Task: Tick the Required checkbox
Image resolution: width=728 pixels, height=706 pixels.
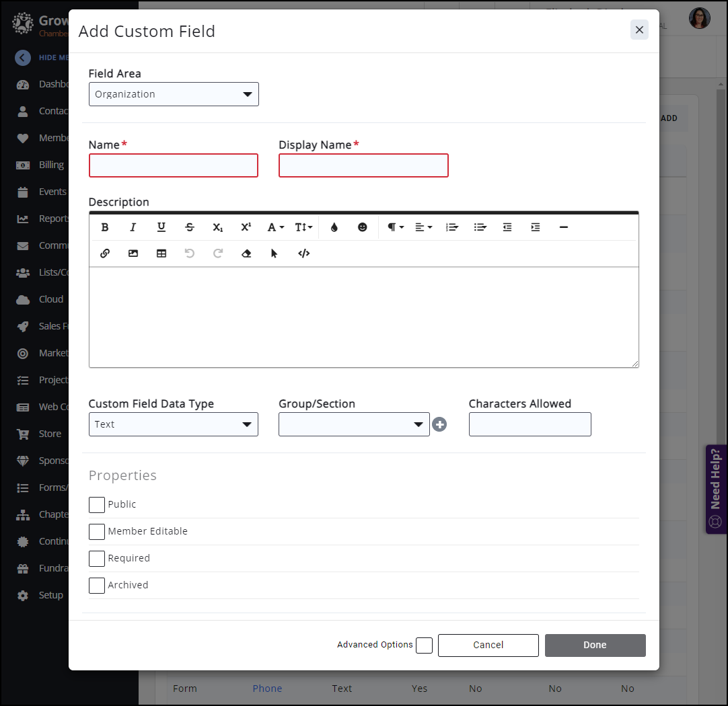Action: 97,559
